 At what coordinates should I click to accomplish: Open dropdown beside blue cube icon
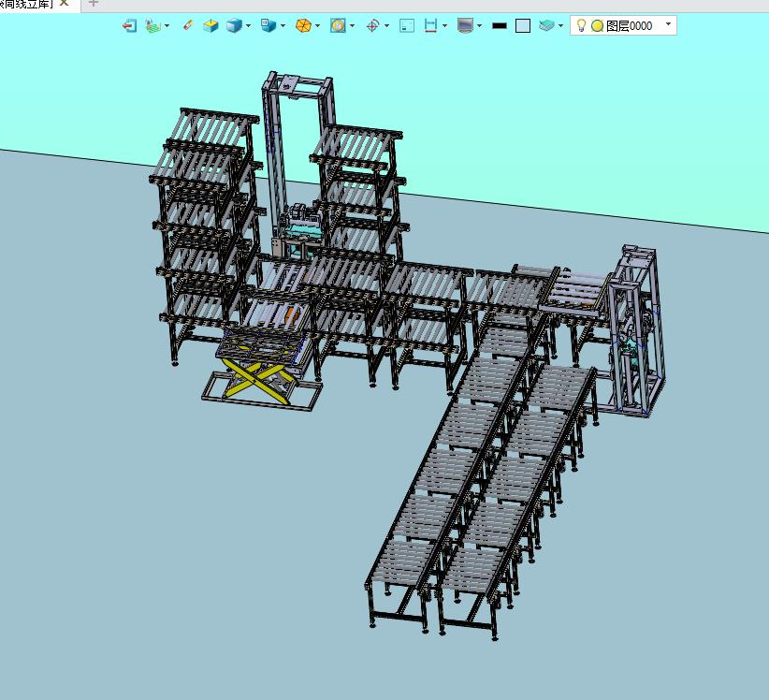click(x=248, y=25)
